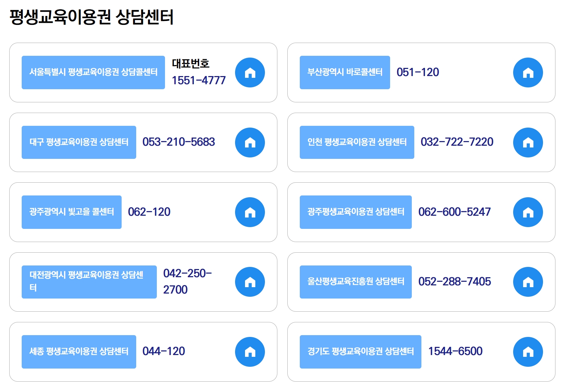Click the 044-120 number for Sejong
564x392 pixels.
tap(164, 351)
